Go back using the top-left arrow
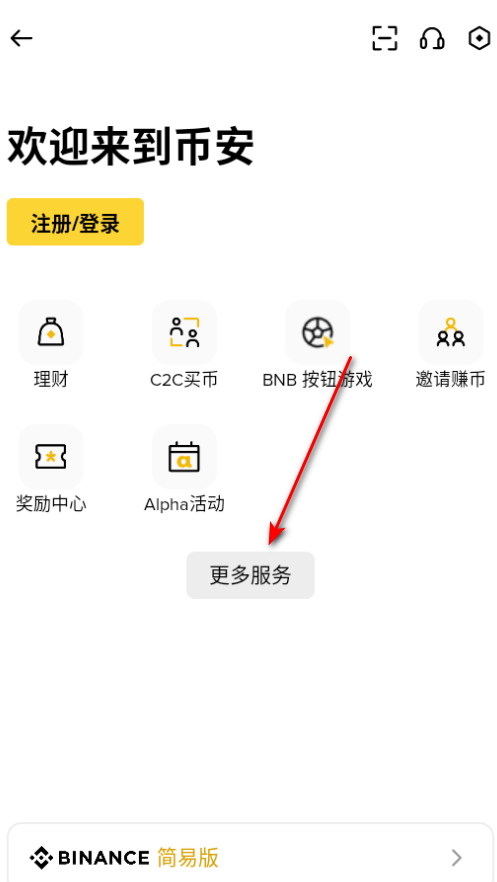Viewport: 497px width, 882px height. [21, 39]
